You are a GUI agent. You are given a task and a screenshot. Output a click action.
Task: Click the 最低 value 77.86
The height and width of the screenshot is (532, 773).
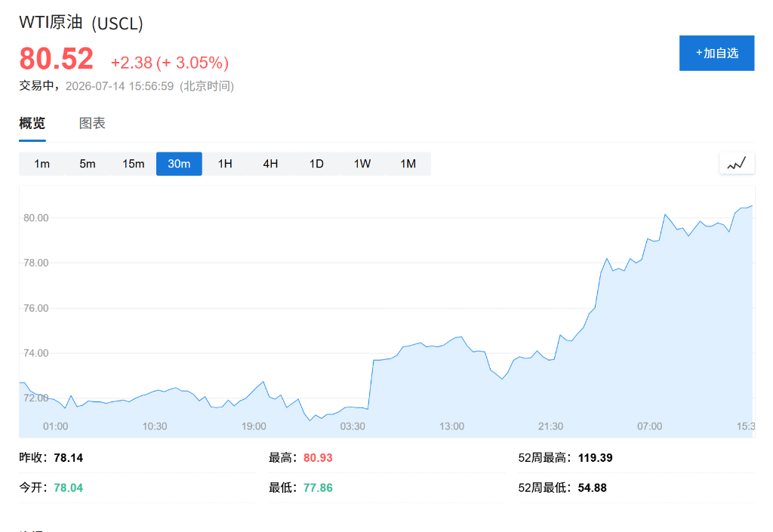click(318, 487)
